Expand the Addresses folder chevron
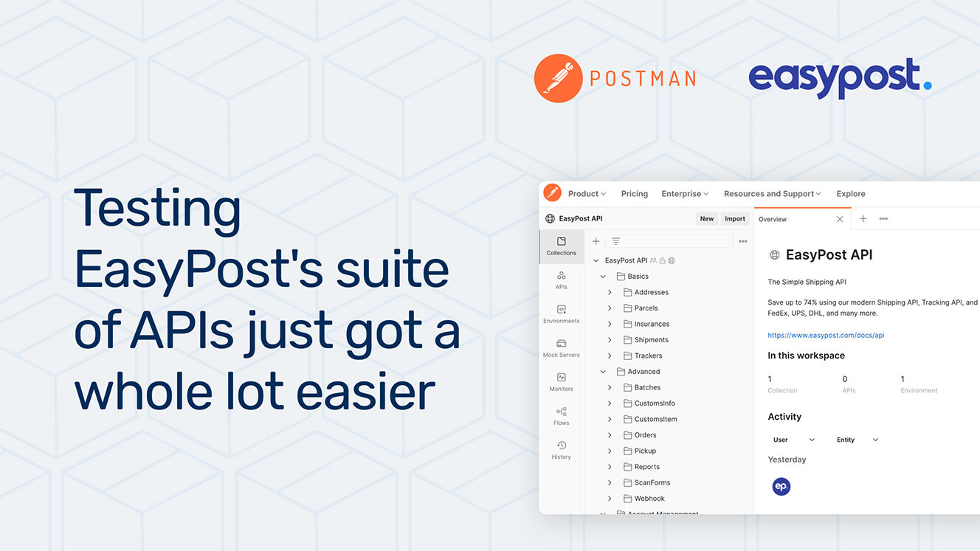Image resolution: width=980 pixels, height=551 pixels. click(610, 292)
